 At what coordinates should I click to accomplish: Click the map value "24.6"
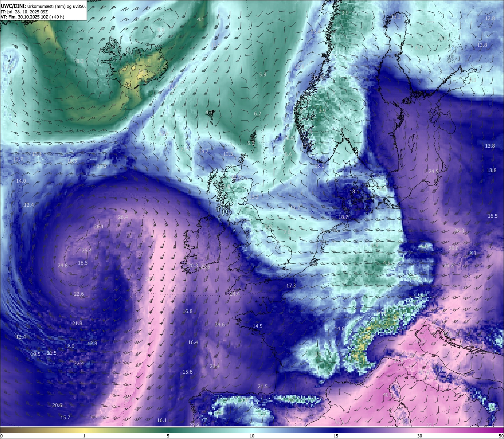pyautogui.click(x=220, y=325)
